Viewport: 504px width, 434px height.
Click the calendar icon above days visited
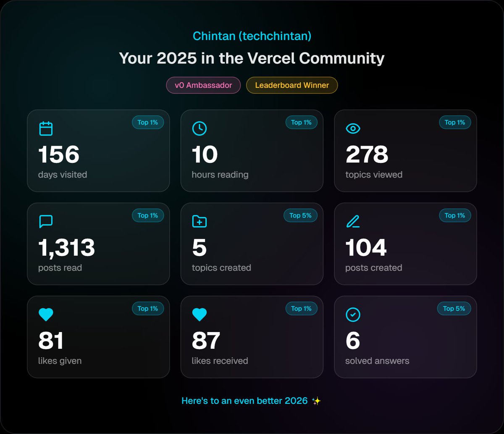tap(46, 128)
